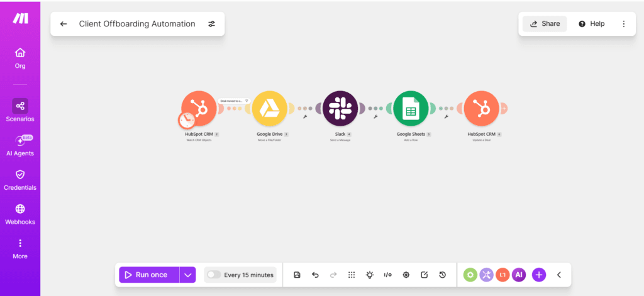The width and height of the screenshot is (644, 296).
Task: Click the Make logo in the sidebar
Action: (x=20, y=18)
